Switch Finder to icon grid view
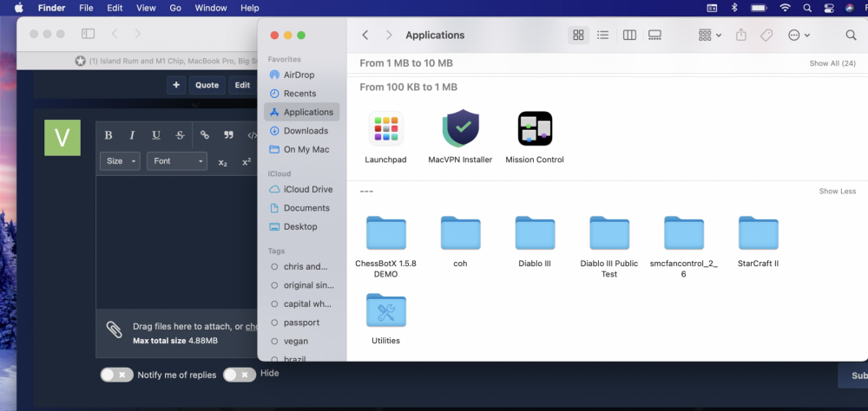This screenshot has width=868, height=411. (x=578, y=36)
